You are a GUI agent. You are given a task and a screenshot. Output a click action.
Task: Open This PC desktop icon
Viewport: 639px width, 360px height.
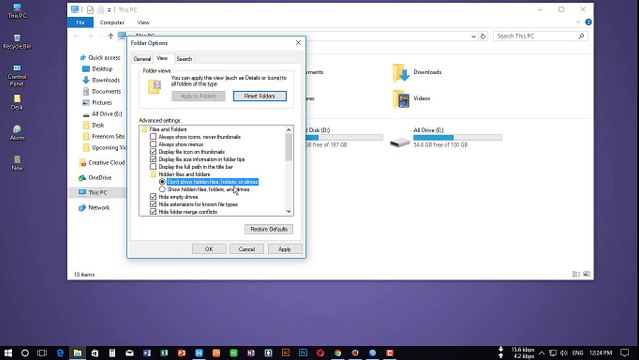(x=17, y=11)
